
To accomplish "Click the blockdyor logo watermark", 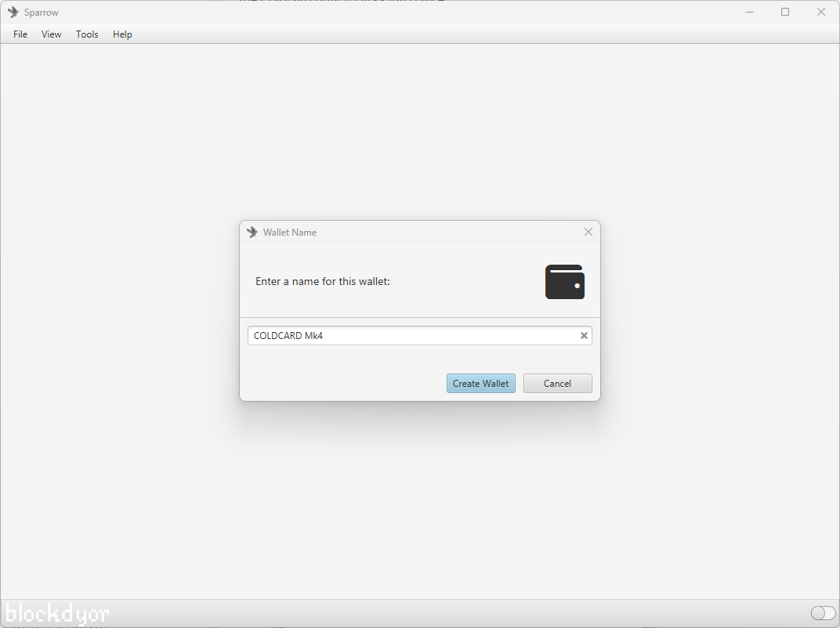I will coord(56,613).
